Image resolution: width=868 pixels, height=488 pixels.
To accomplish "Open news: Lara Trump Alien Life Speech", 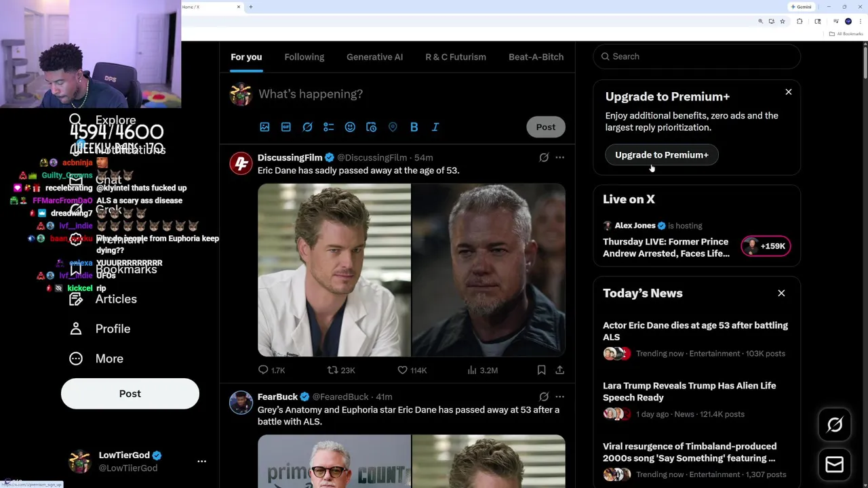I will 689,392.
